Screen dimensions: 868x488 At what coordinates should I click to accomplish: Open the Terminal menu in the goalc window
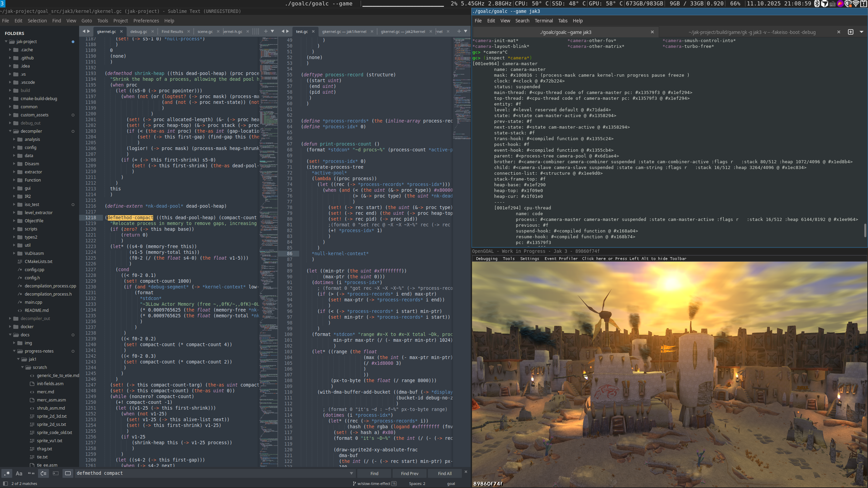click(543, 21)
